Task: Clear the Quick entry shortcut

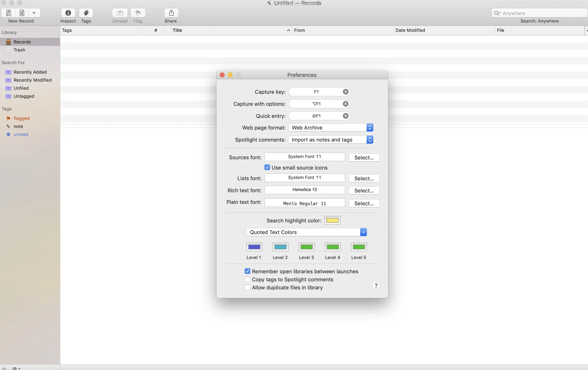Action: coord(346,116)
